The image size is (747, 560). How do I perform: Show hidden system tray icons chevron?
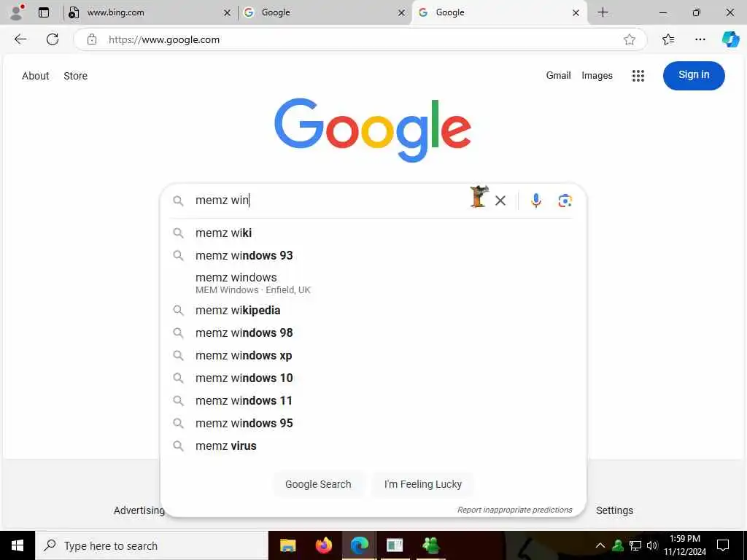600,545
